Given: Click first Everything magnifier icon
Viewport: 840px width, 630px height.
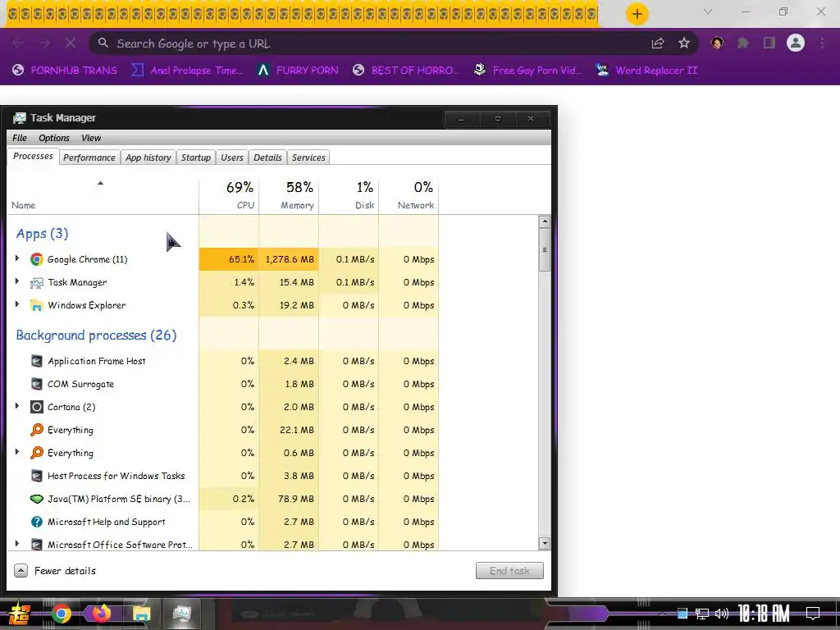Looking at the screenshot, I should pos(36,430).
